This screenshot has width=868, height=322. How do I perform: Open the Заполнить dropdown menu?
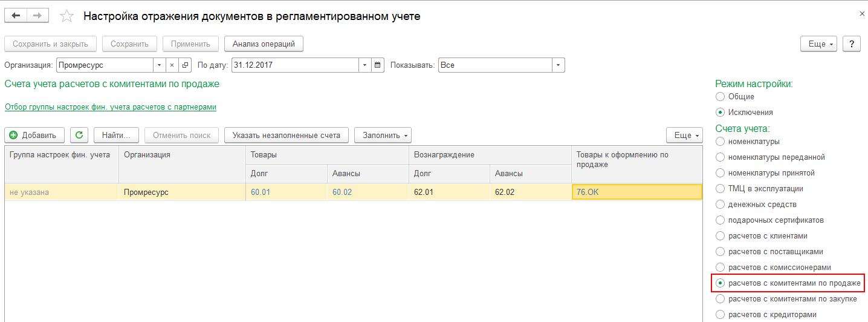coord(383,135)
